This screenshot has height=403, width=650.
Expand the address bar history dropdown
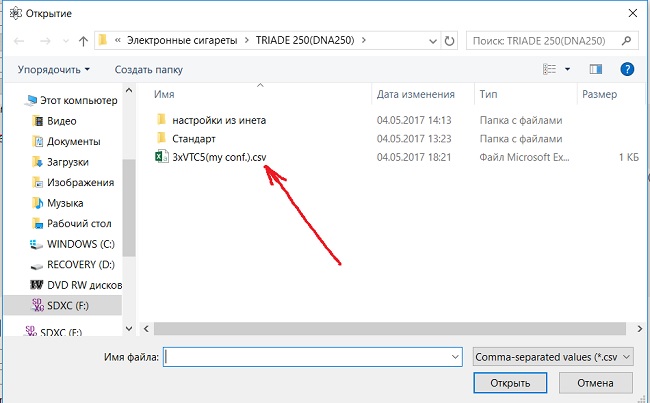point(429,41)
